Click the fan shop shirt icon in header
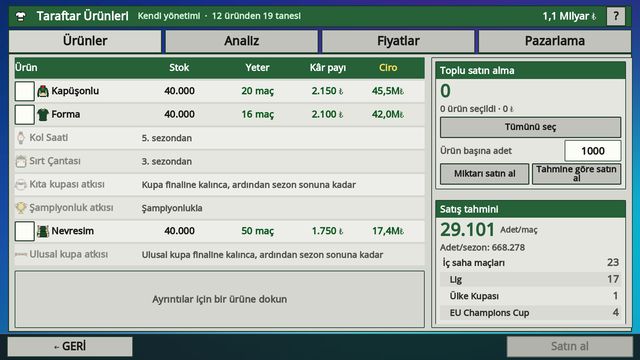Screen dimensions: 640x360 [21, 16]
